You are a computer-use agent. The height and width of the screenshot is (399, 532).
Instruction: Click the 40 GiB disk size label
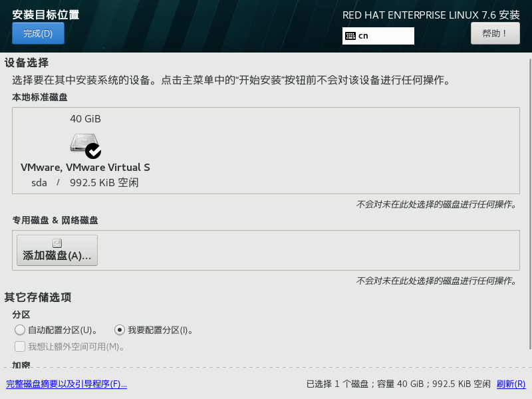(85, 119)
